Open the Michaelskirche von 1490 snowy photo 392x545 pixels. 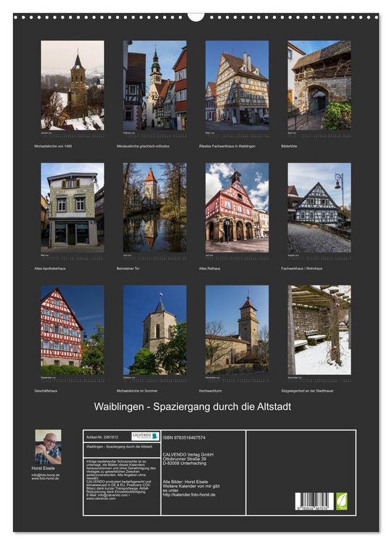click(72, 86)
